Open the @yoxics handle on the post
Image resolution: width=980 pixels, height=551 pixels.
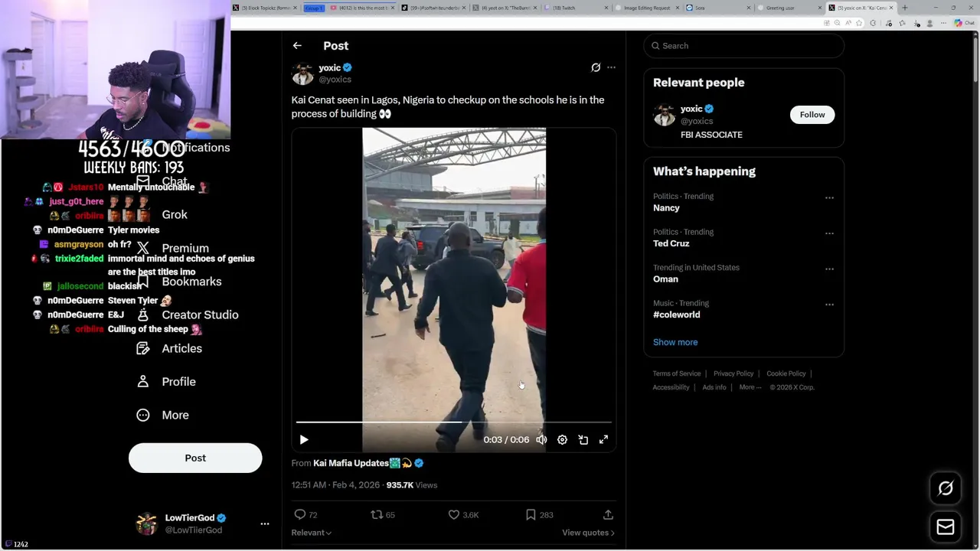(x=335, y=80)
